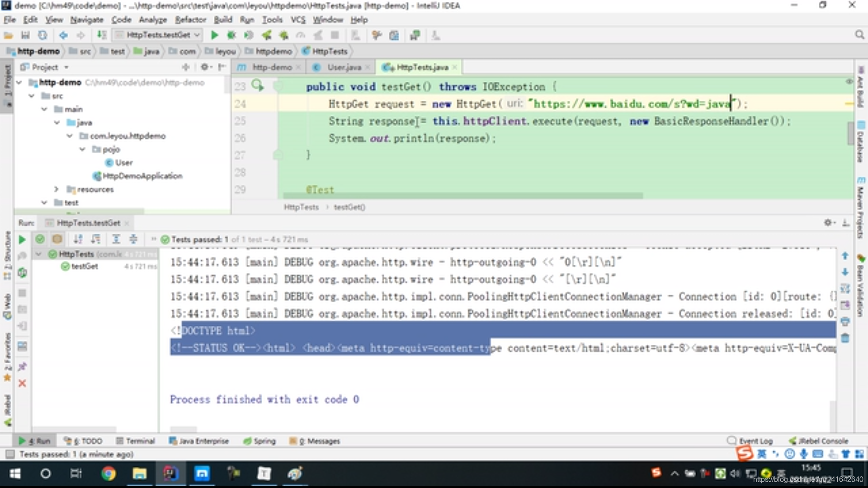Run with coverage from the main toolbar
The height and width of the screenshot is (488, 868).
[249, 35]
